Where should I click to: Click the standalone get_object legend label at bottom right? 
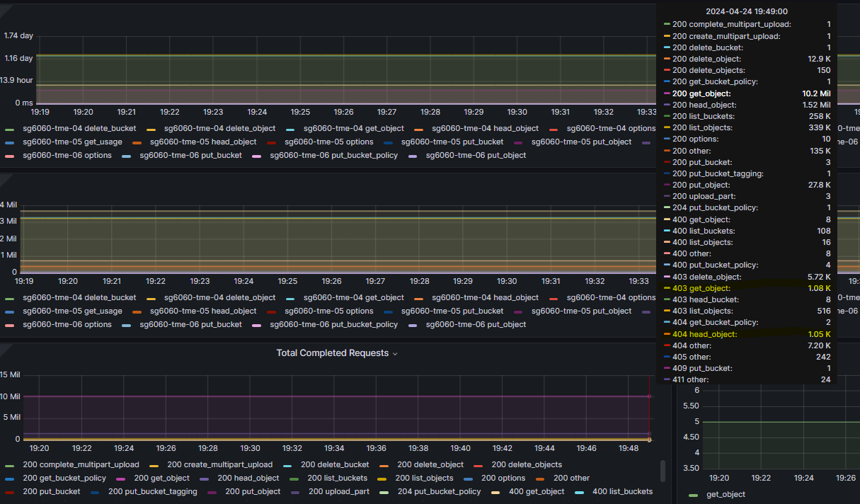(x=726, y=494)
